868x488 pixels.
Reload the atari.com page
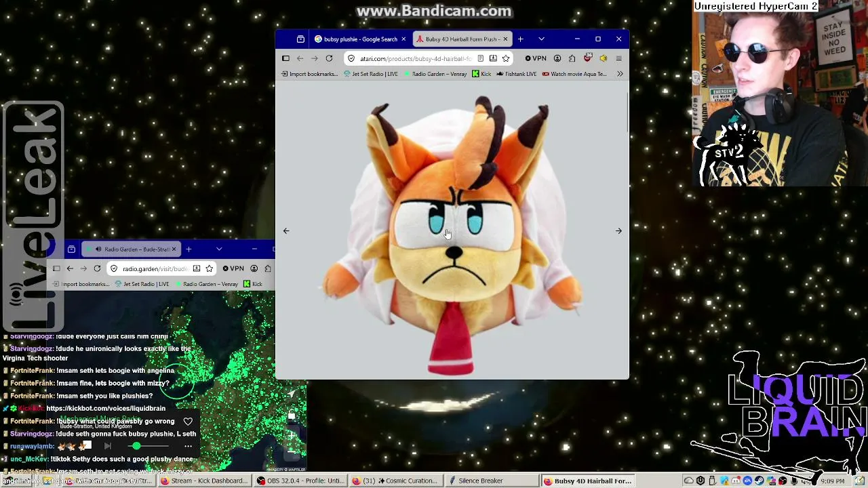[x=329, y=58]
